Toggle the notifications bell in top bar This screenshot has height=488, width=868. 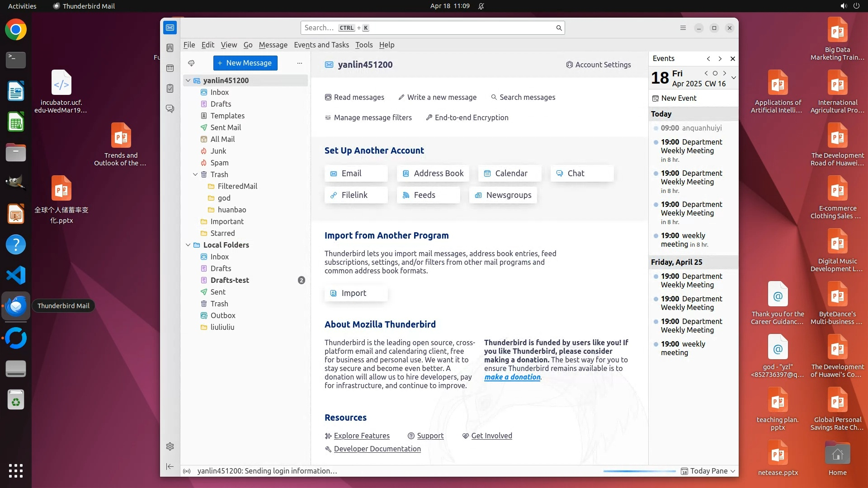481,6
